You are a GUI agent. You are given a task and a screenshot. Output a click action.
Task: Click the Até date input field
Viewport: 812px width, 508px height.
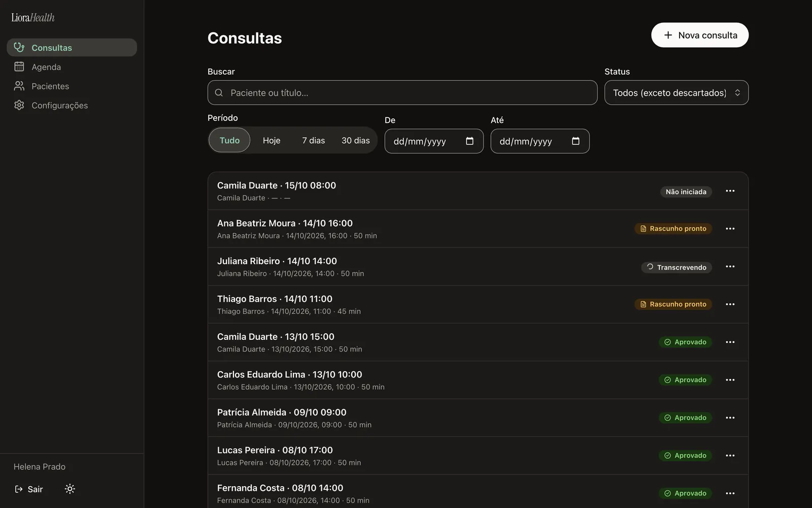(x=540, y=141)
